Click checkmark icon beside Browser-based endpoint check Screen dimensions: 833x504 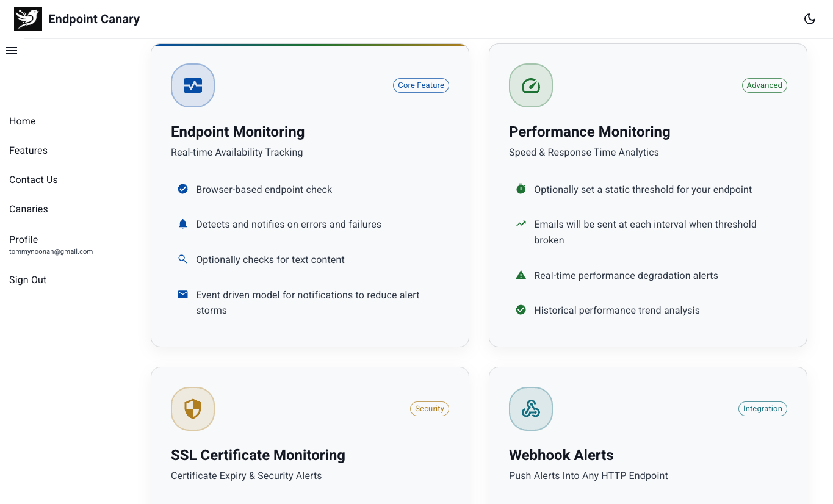coord(182,189)
